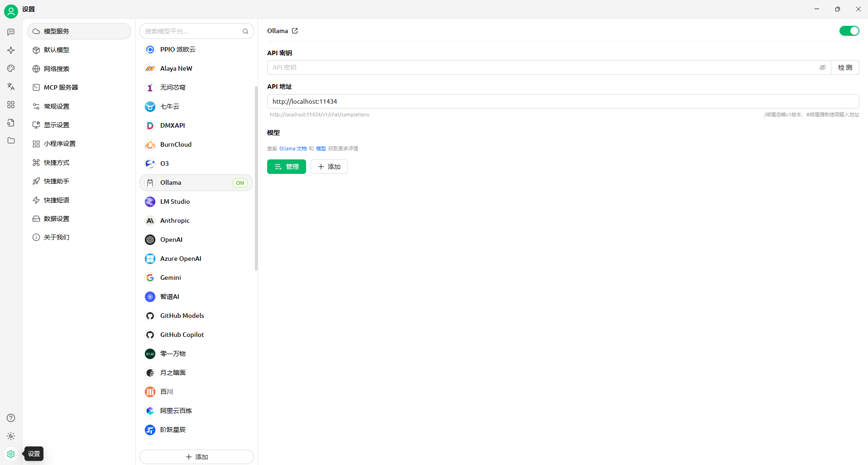Toggle API key visibility eye icon

[822, 67]
